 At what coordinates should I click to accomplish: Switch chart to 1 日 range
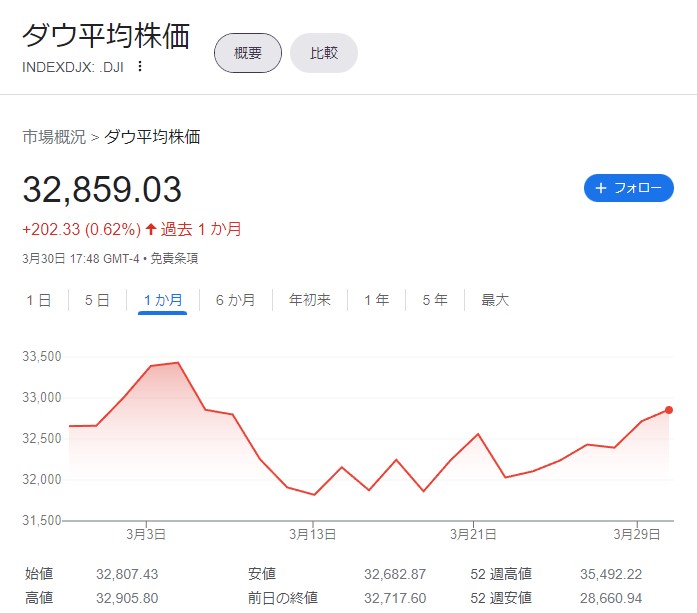click(39, 300)
